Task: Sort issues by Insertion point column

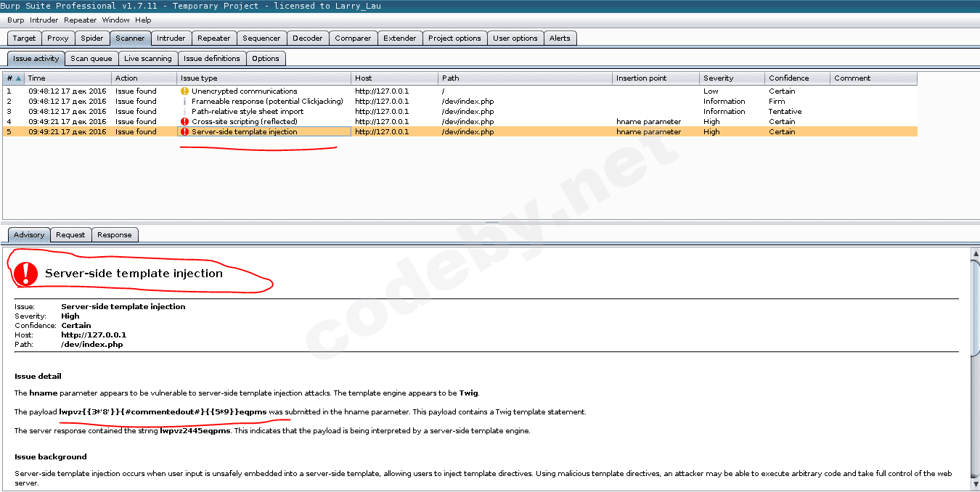Action: point(656,78)
